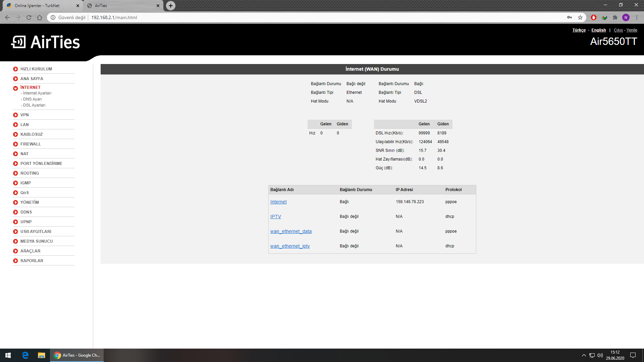Expand the FIREWALL menu section
This screenshot has height=362, width=644.
click(x=31, y=144)
